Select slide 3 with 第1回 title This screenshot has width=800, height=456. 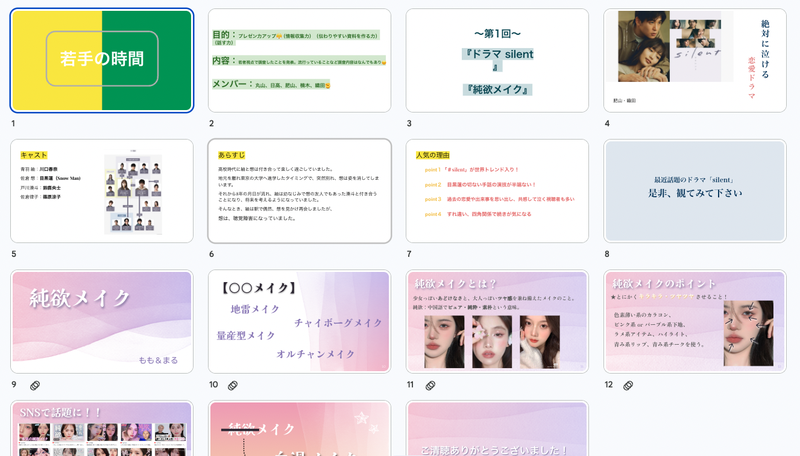coord(497,60)
